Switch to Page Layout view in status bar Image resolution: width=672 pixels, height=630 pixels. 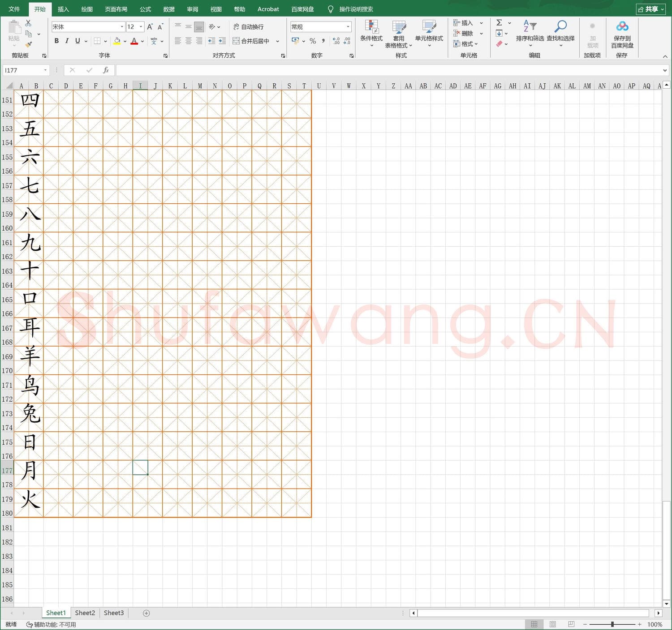[x=552, y=624]
